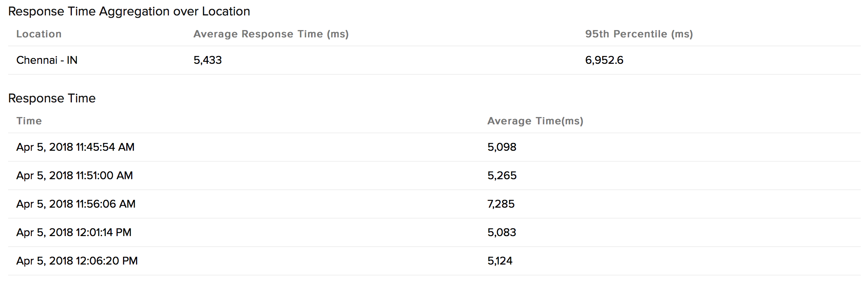The image size is (868, 282).
Task: Click the 5,083 average time value
Action: tap(502, 232)
